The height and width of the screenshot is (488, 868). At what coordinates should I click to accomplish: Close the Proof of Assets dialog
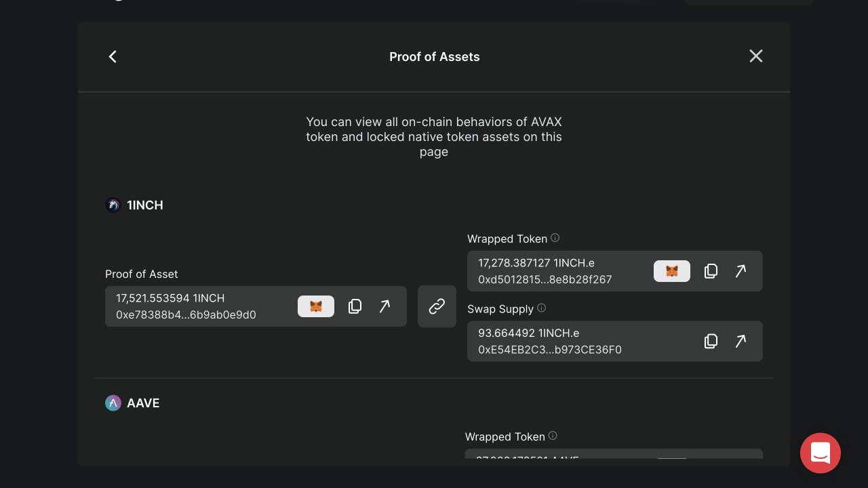pos(756,56)
